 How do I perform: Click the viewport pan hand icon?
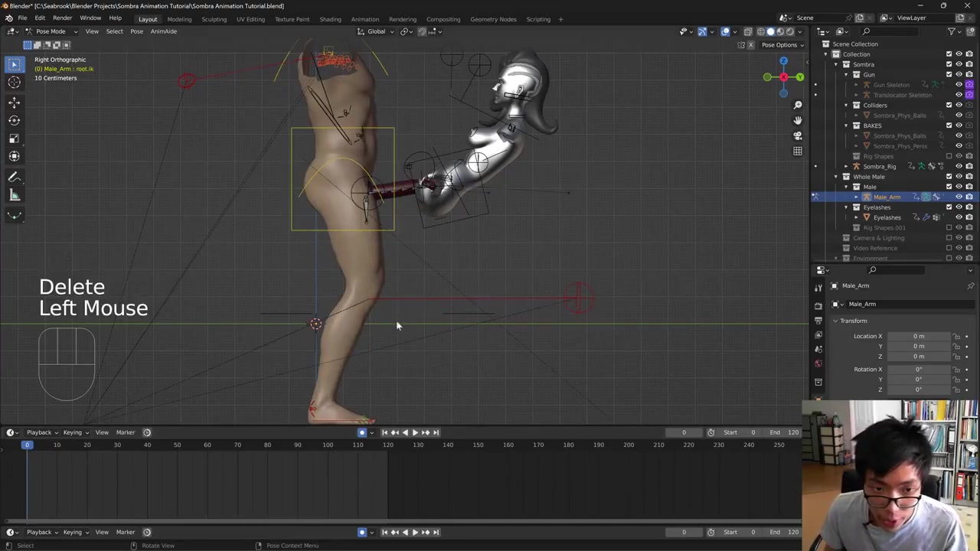[x=797, y=120]
